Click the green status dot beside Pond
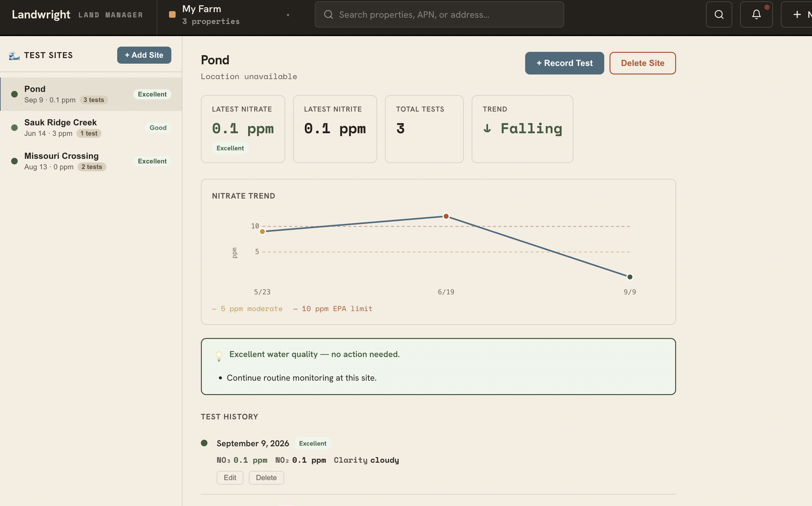812x506 pixels. click(14, 95)
